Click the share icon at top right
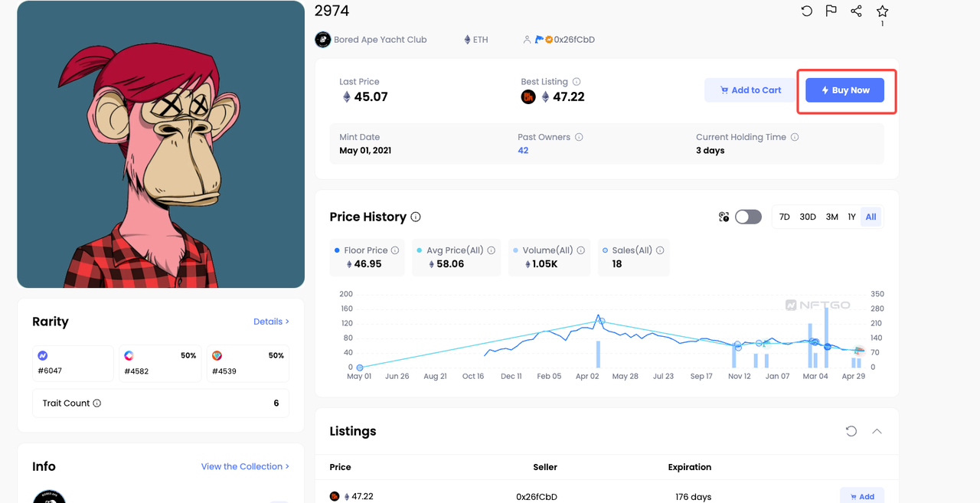 pos(856,11)
